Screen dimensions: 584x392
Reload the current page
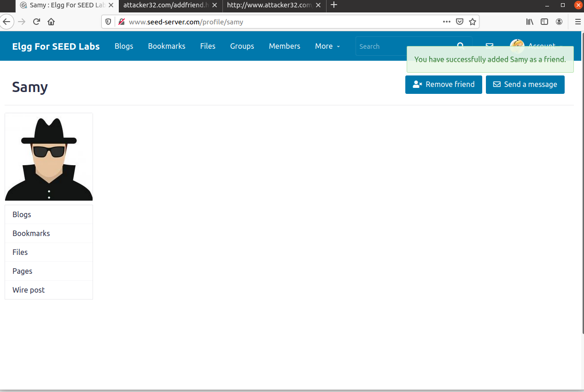click(x=36, y=22)
